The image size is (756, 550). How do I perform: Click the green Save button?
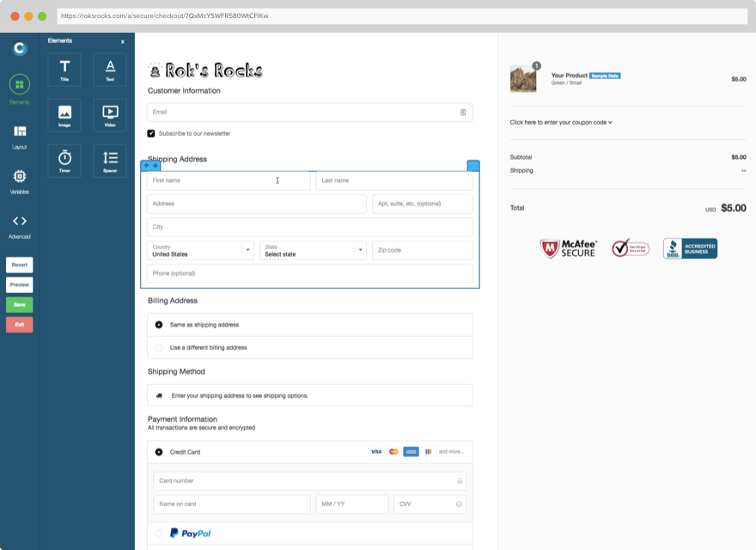click(x=18, y=304)
